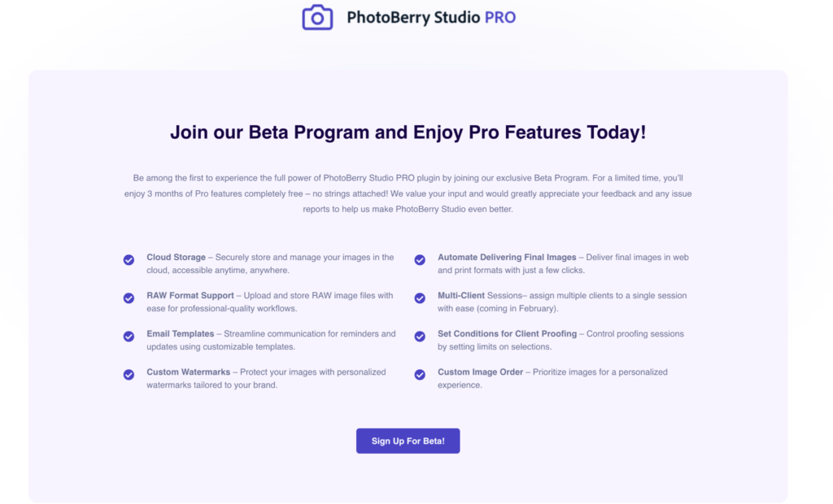Click the checkmark icon beside Multi-Client Sessions

[x=420, y=298]
